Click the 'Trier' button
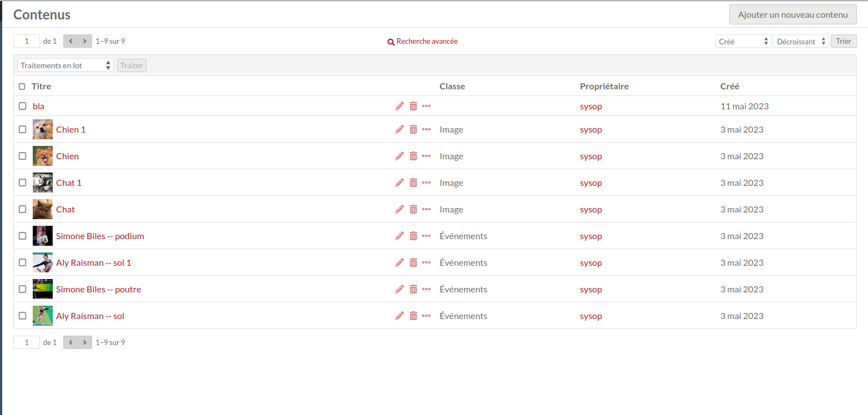Viewport: 868px width, 415px height. pos(844,41)
